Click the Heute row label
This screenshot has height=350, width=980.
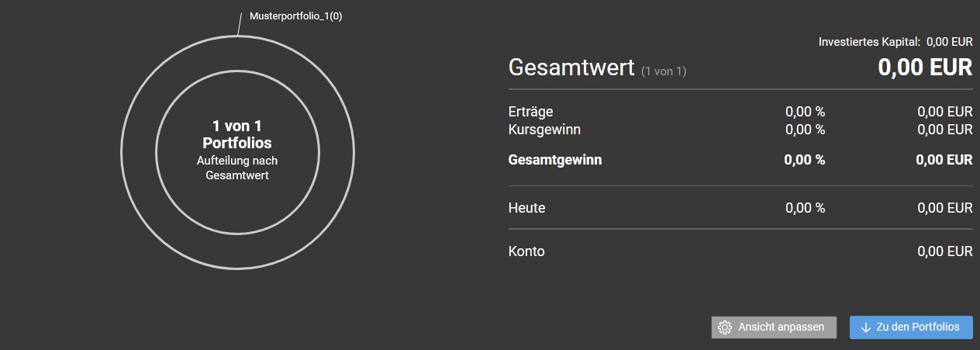(527, 208)
